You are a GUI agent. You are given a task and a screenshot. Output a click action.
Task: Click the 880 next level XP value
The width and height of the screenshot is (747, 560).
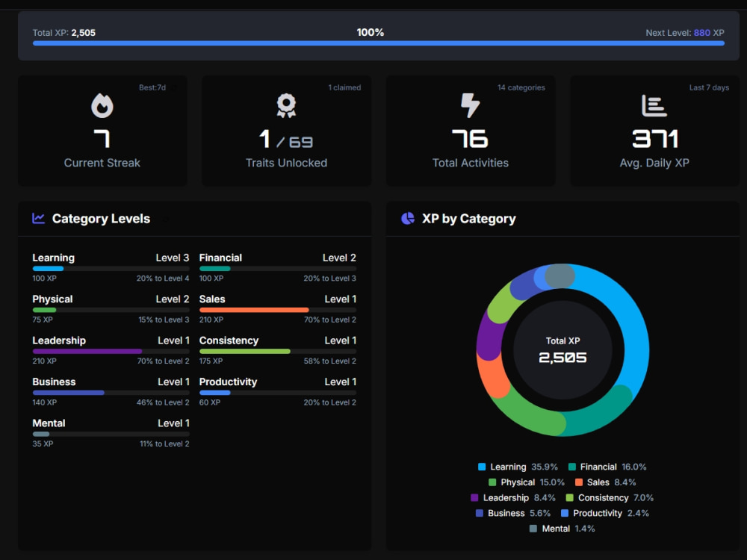[701, 33]
